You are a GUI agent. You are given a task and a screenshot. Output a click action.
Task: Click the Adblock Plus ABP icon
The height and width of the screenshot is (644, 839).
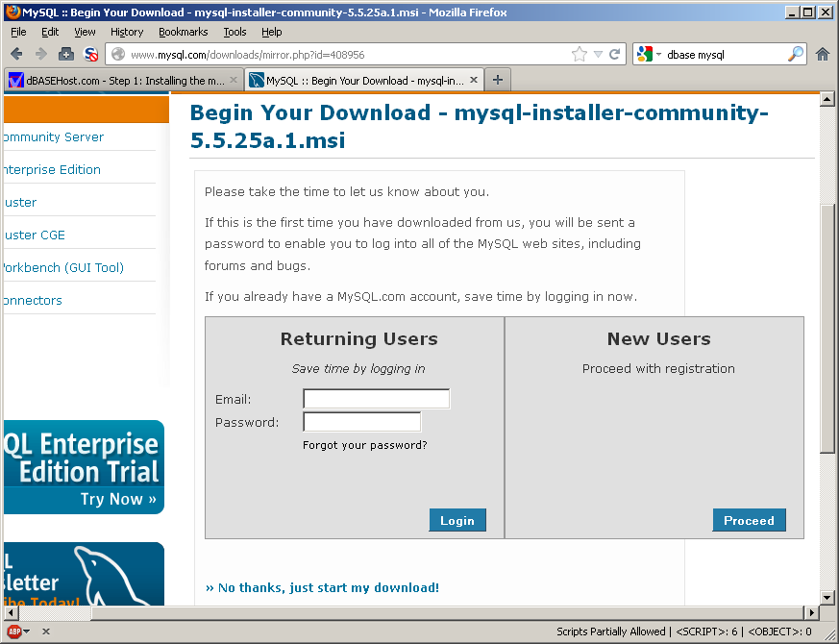coord(14,632)
